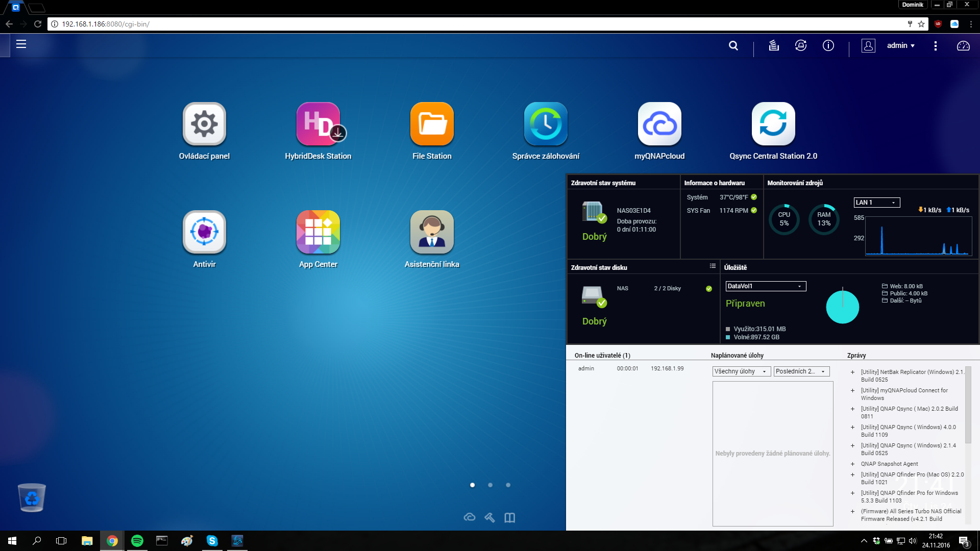Toggle disk health list view icon

[x=713, y=266]
